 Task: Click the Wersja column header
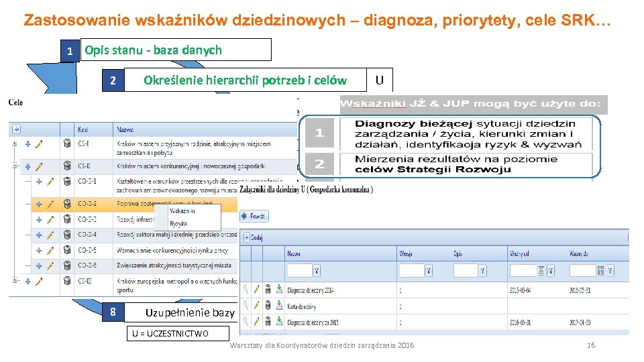click(x=406, y=253)
